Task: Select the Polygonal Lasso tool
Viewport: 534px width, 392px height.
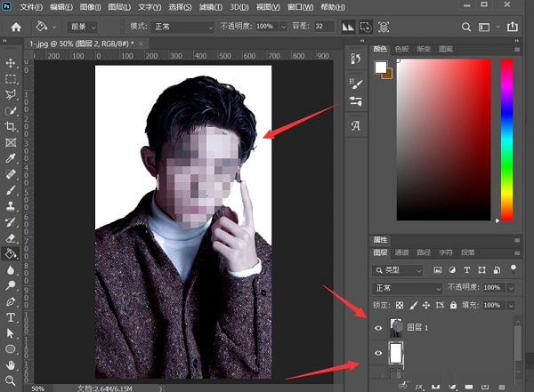Action: pyautogui.click(x=10, y=94)
